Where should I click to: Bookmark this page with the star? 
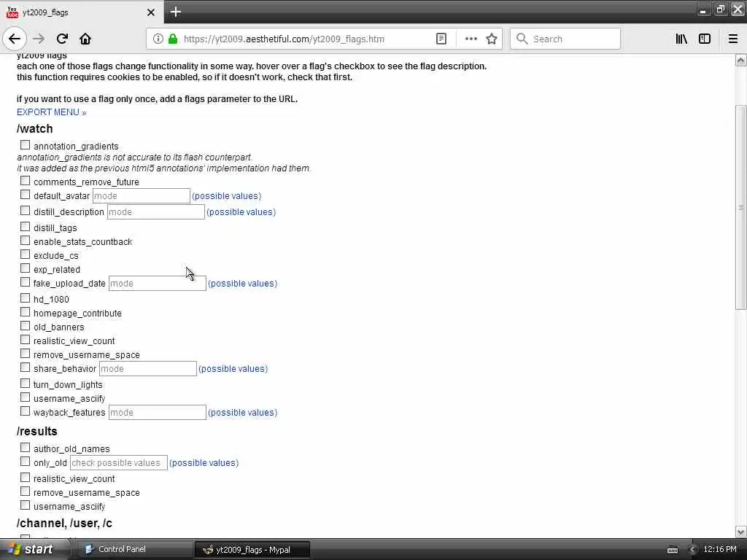click(492, 39)
